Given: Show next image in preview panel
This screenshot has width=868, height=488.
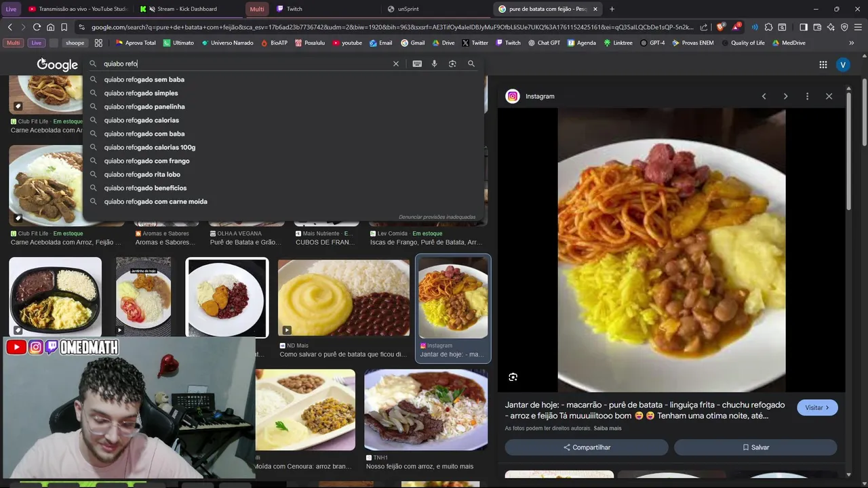Looking at the screenshot, I should click(x=785, y=96).
